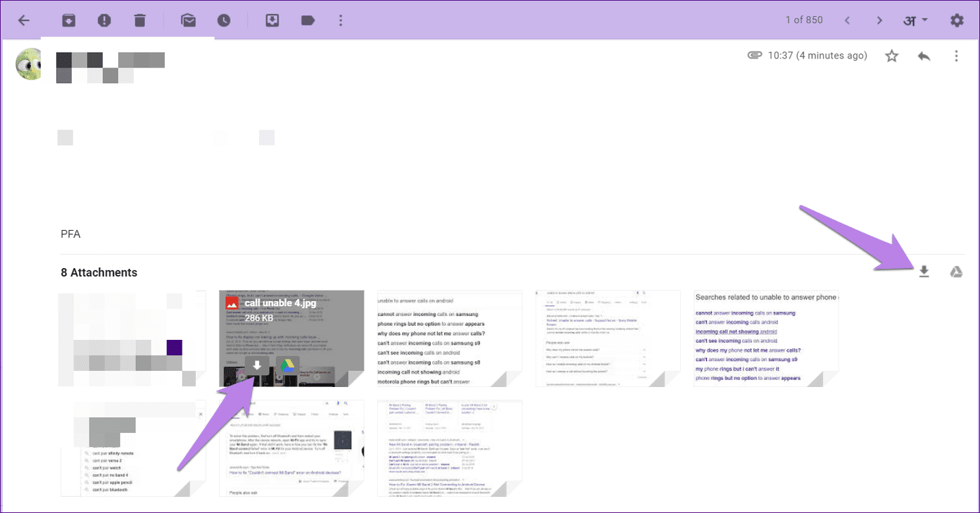
Task: Download all attachments
Action: coord(924,272)
